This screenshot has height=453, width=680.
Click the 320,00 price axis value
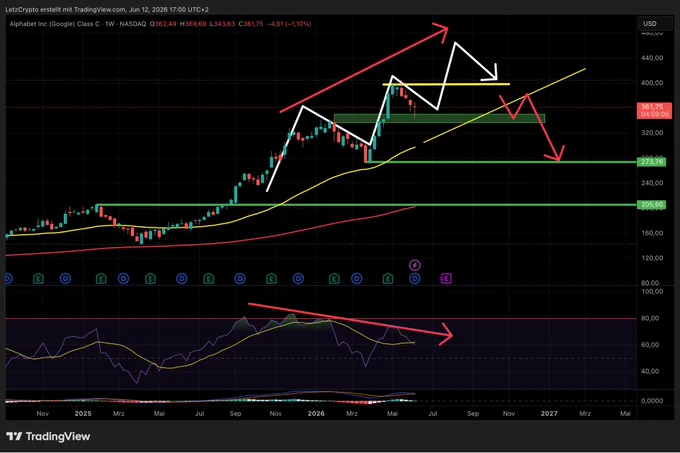tap(652, 133)
